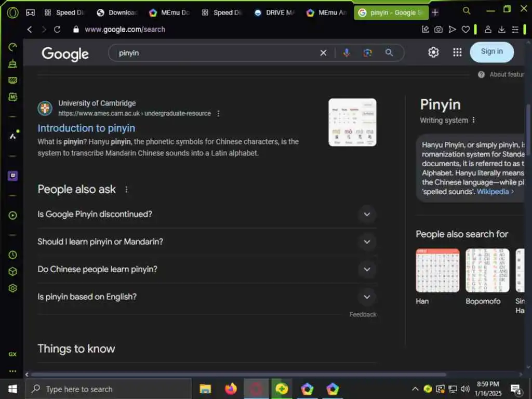
Task: Switch to the MEmu An tab
Action: click(327, 13)
